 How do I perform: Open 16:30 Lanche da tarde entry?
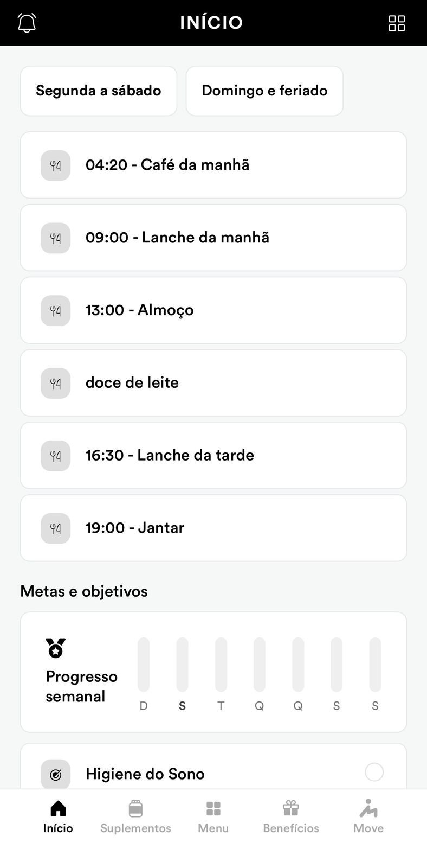pyautogui.click(x=214, y=455)
